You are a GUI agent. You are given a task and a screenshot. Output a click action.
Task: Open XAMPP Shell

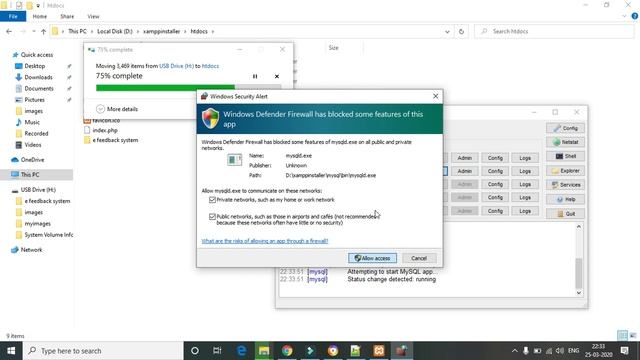pos(565,156)
